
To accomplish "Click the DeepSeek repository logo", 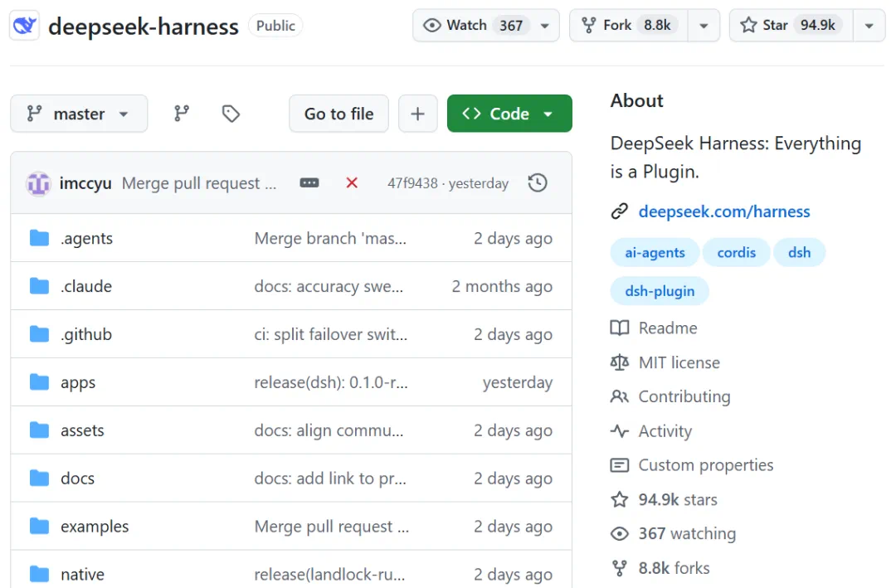I will coord(25,26).
